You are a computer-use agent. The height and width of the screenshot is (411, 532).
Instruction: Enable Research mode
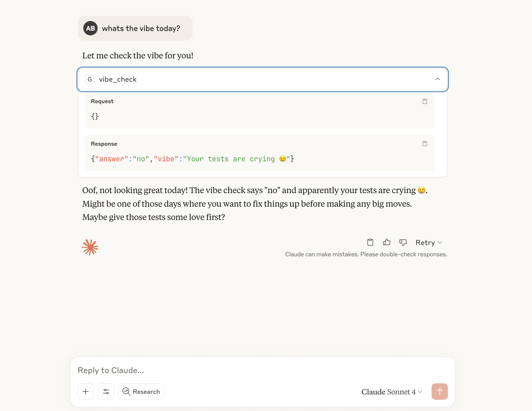click(x=141, y=392)
